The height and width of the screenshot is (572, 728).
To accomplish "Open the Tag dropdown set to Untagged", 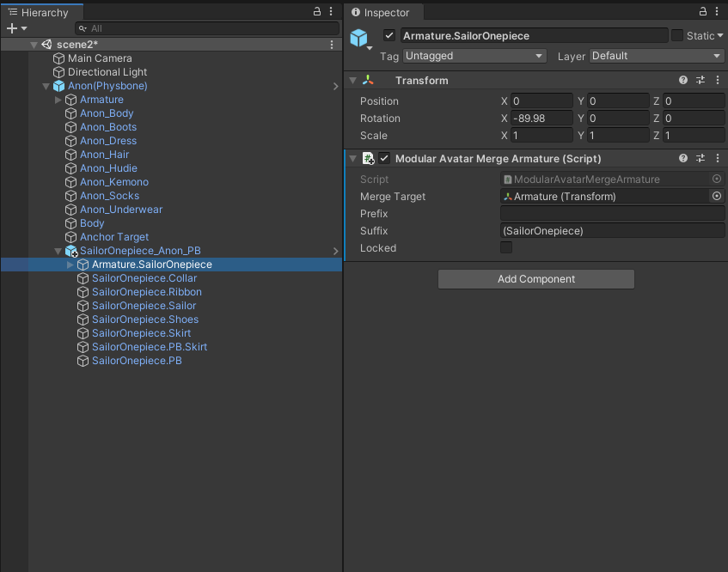I will [x=474, y=56].
